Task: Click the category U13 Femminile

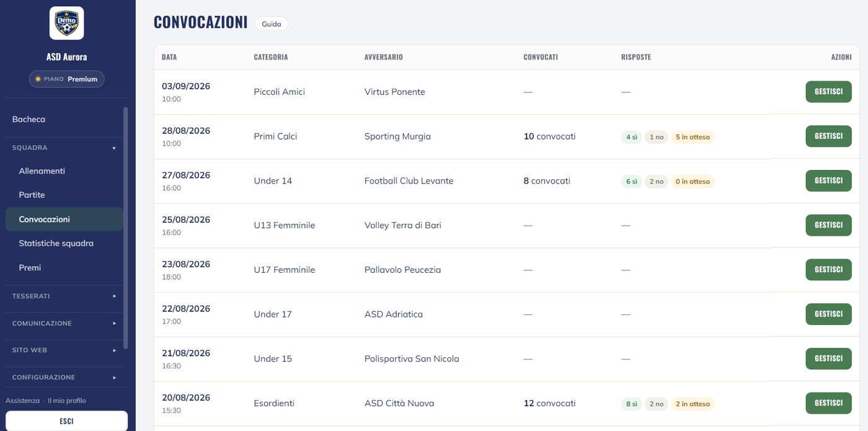Action: coord(284,225)
